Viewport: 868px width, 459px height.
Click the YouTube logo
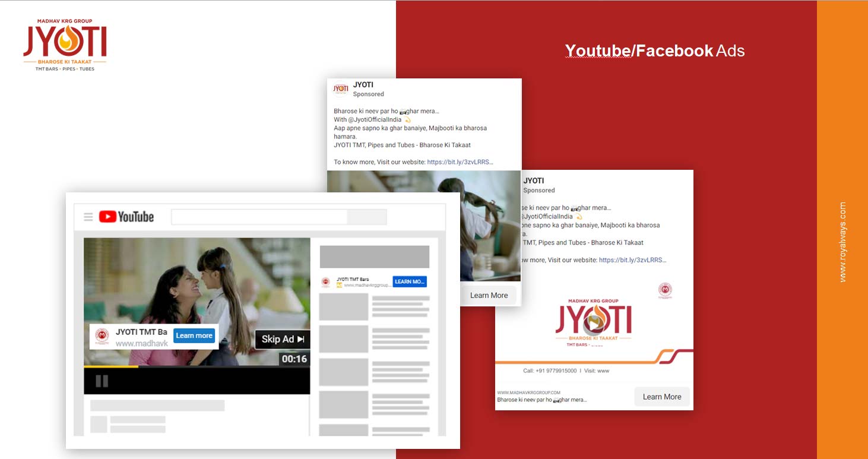126,217
